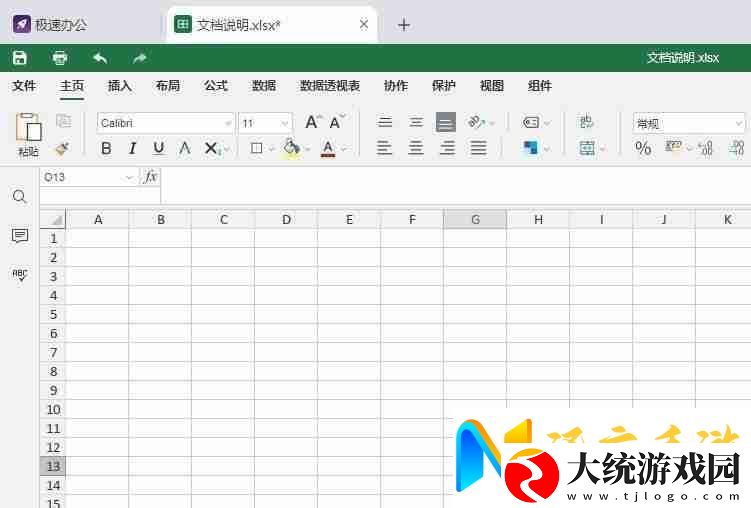Viewport: 751px width, 508px height.
Task: Open Search from the left sidebar magnifier
Action: (x=20, y=196)
